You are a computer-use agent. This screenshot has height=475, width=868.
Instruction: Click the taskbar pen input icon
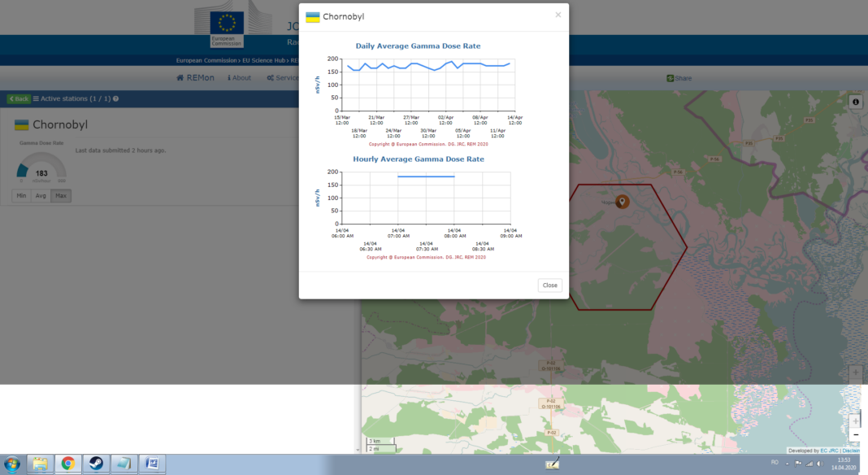coord(553,464)
